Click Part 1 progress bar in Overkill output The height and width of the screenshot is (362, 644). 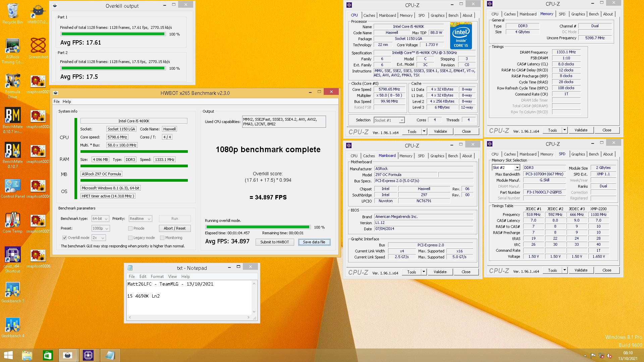(113, 34)
